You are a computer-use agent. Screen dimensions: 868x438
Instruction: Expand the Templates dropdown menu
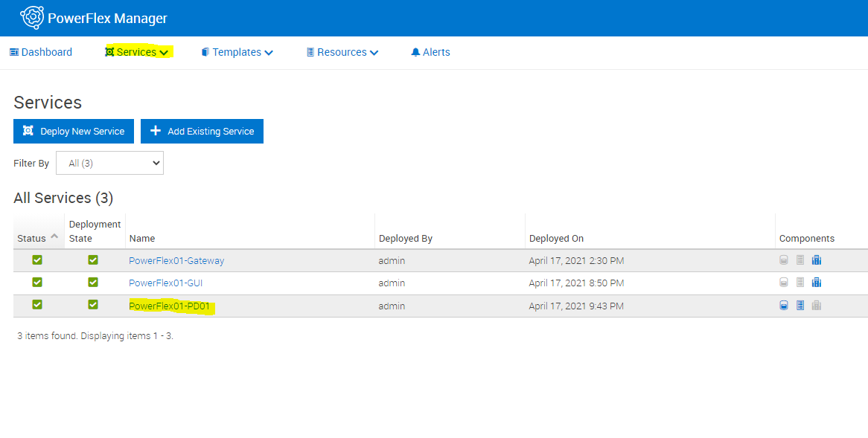[237, 52]
